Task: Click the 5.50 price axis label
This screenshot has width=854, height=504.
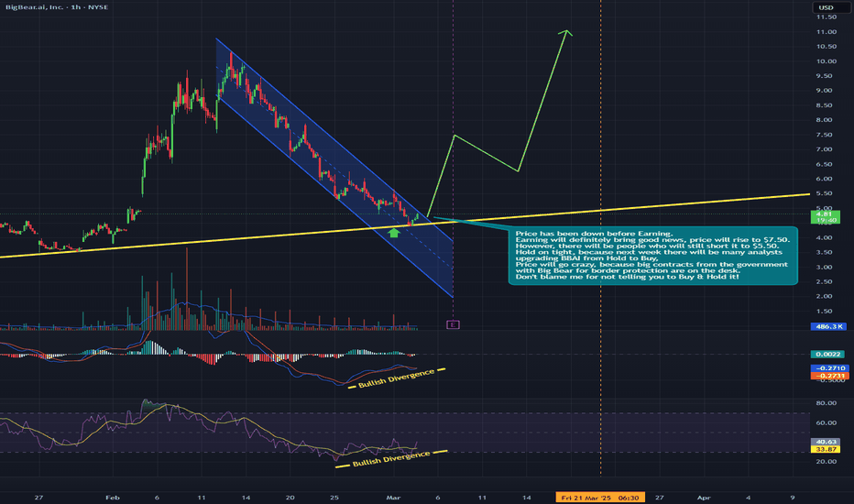Action: 824,193
